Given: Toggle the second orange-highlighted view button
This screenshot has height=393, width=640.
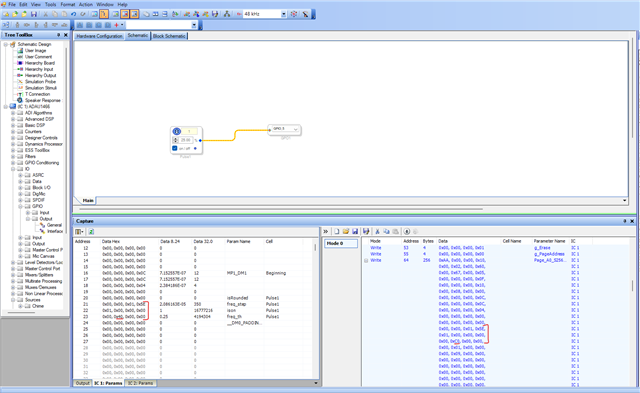Looking at the screenshot, I should pos(134,14).
